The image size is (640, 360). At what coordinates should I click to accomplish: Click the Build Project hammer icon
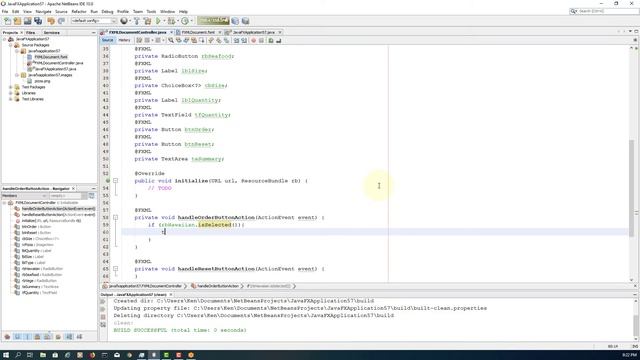[x=137, y=21]
